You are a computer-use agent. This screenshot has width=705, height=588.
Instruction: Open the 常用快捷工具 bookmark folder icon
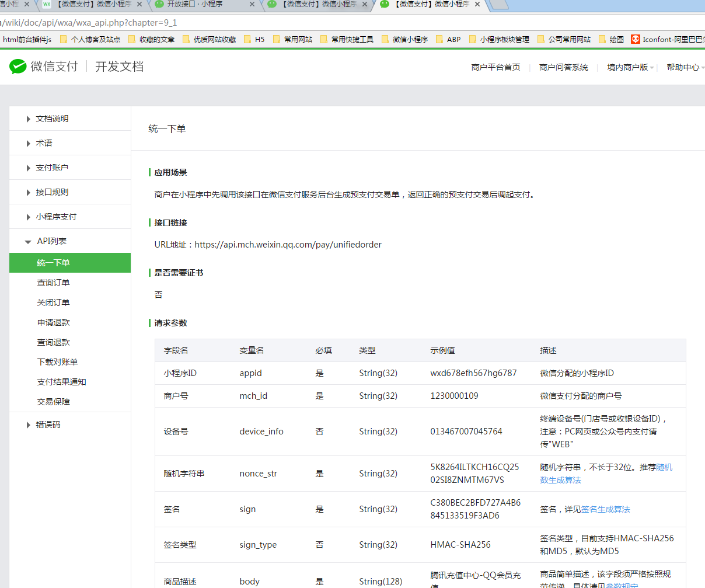click(324, 40)
